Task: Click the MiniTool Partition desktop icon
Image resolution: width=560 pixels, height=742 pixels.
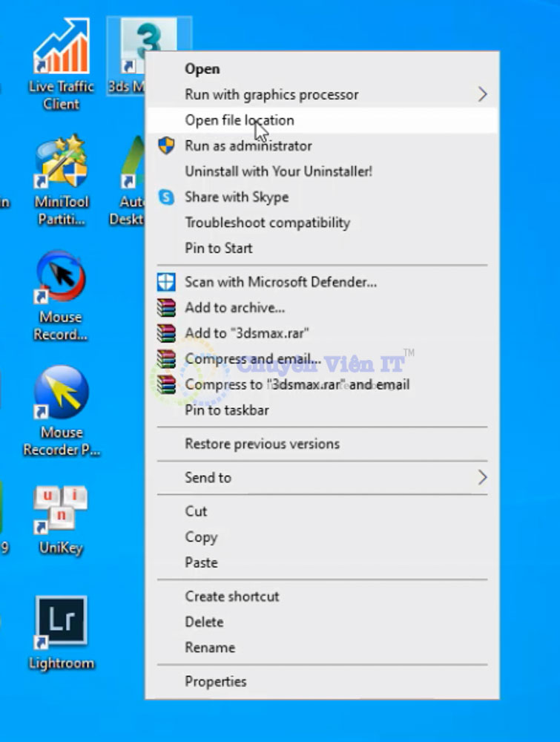Action: click(x=61, y=165)
